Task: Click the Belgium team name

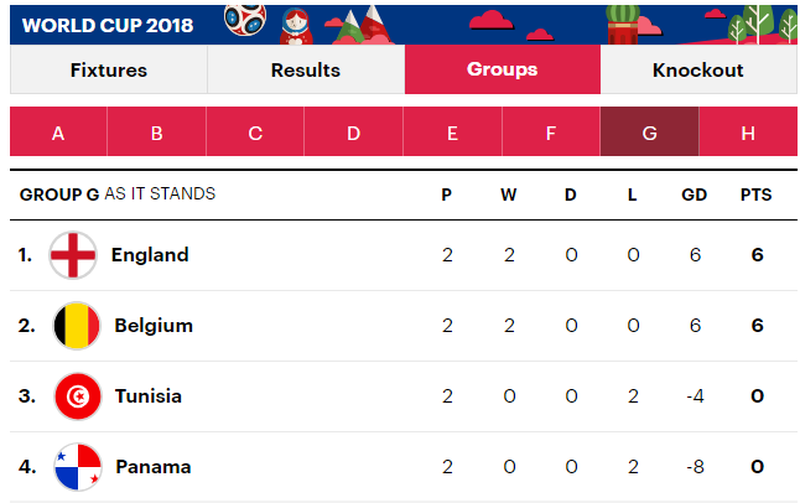Action: [153, 326]
